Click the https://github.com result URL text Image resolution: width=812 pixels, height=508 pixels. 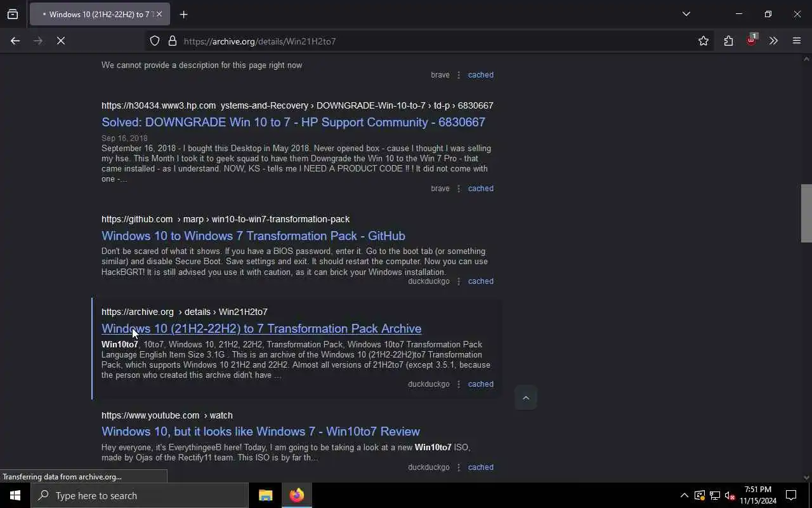point(137,219)
